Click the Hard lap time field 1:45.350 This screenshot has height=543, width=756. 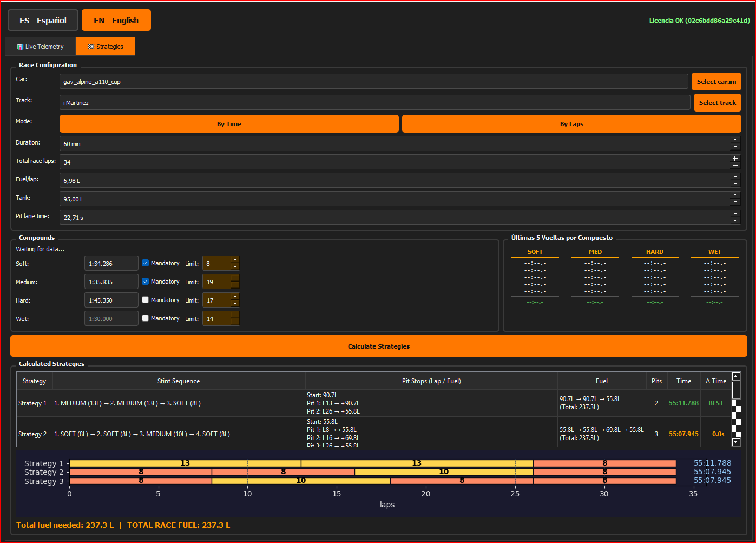point(111,300)
